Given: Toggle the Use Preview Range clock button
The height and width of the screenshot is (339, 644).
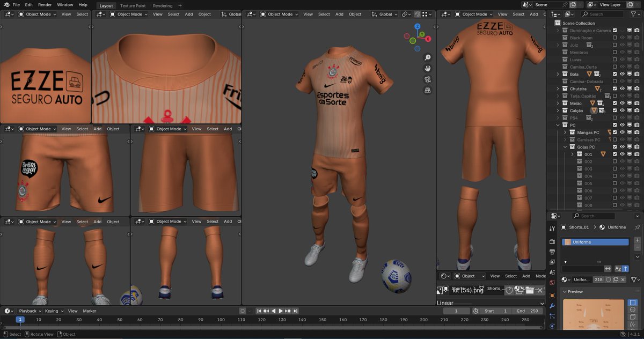Looking at the screenshot, I should [475, 311].
